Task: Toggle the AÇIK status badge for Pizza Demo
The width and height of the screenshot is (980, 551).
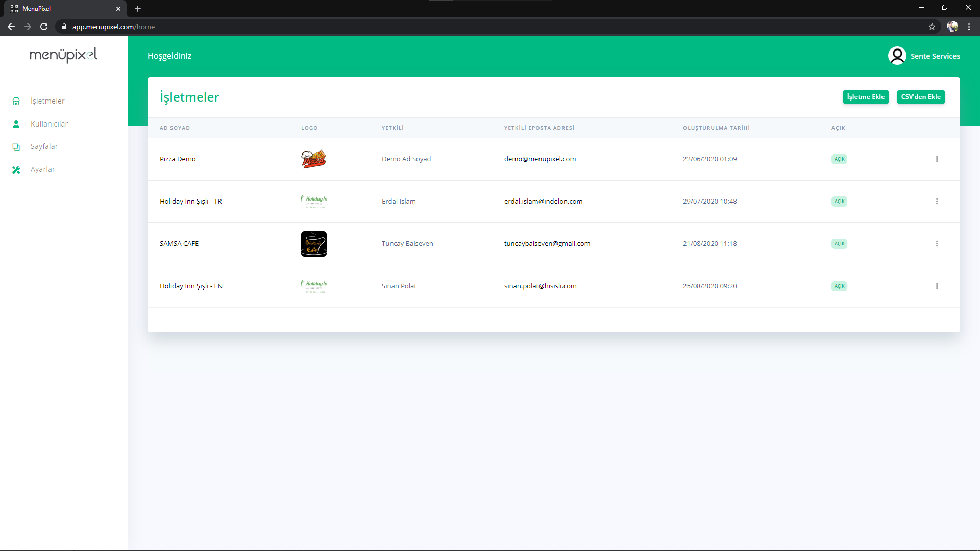Action: pyautogui.click(x=839, y=159)
